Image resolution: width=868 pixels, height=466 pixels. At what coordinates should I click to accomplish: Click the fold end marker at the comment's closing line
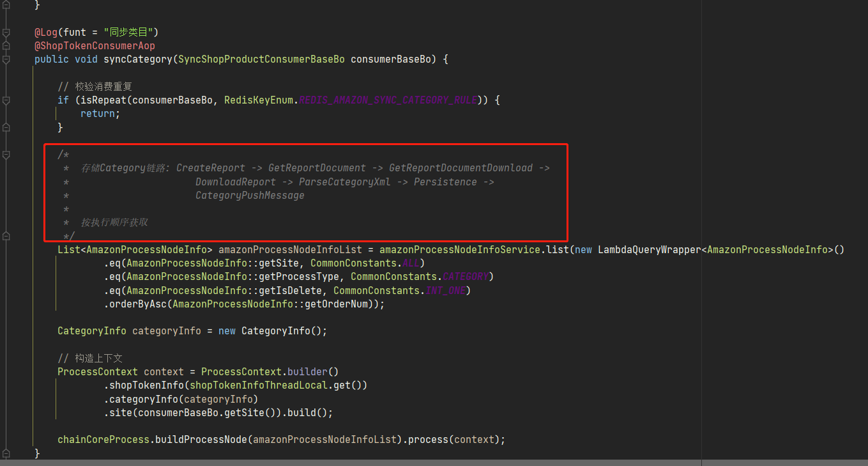click(6, 237)
